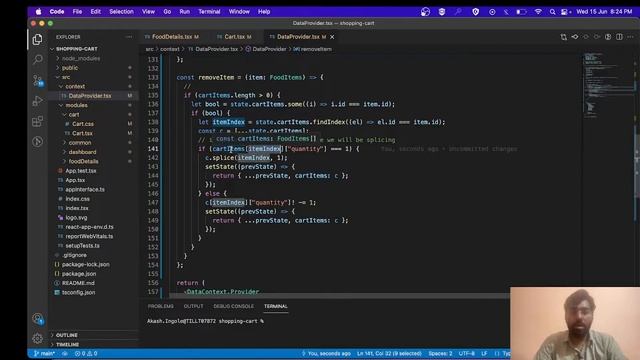Collapse the cart folder
The image size is (640, 360).
click(x=73, y=115)
